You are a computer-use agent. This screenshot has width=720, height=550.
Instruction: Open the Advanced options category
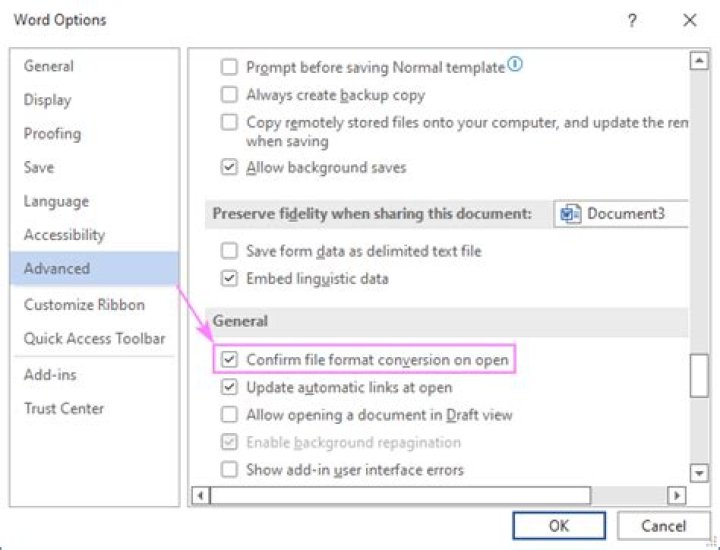point(57,269)
